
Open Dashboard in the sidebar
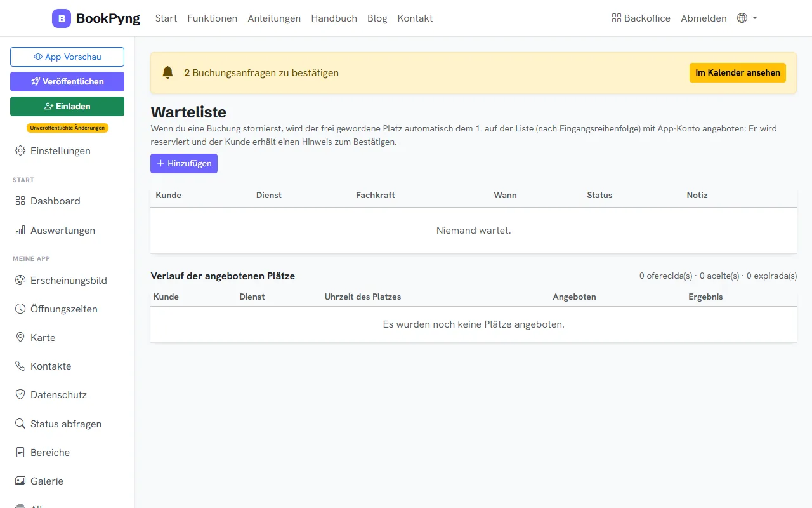pyautogui.click(x=67, y=201)
